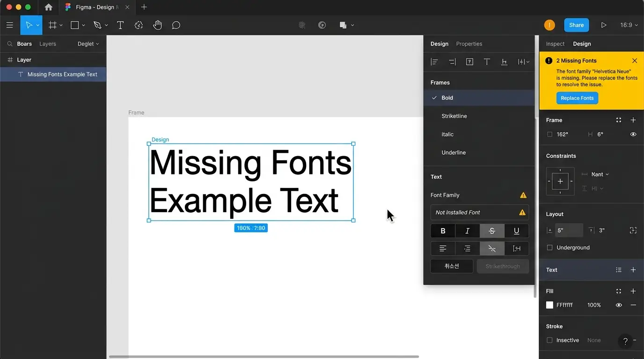This screenshot has height=359, width=644.
Task: Click the warning icon beside Font Family
Action: coord(523,195)
